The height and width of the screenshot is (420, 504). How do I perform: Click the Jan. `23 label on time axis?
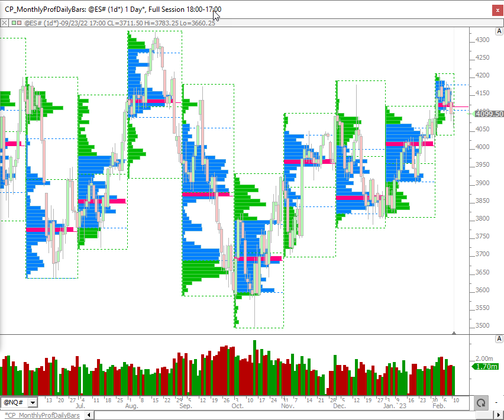pyautogui.click(x=395, y=406)
